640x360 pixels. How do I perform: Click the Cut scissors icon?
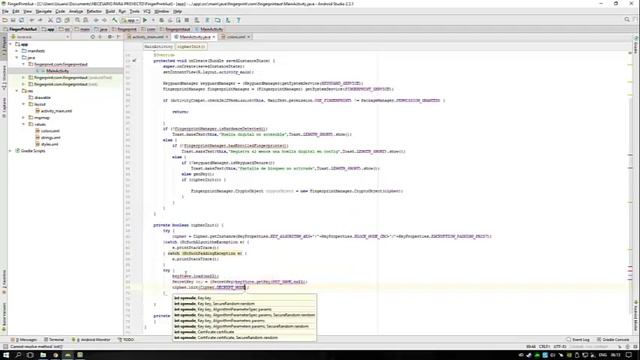click(x=50, y=20)
